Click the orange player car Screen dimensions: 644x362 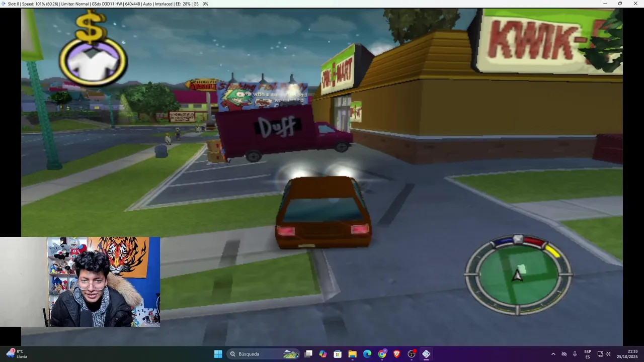click(x=323, y=213)
